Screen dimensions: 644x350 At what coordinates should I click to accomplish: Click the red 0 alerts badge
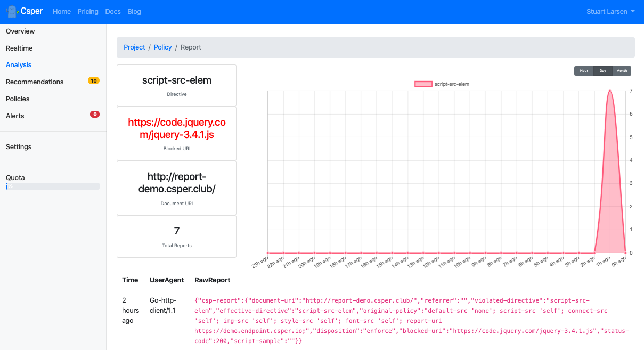(95, 114)
